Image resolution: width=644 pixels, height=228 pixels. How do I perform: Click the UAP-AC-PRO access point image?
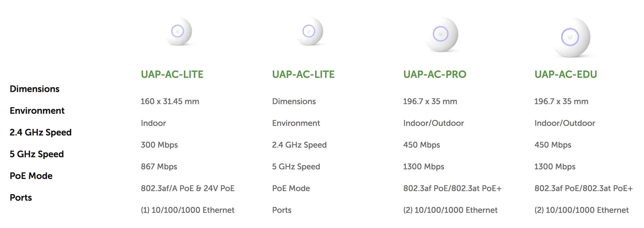tap(441, 34)
